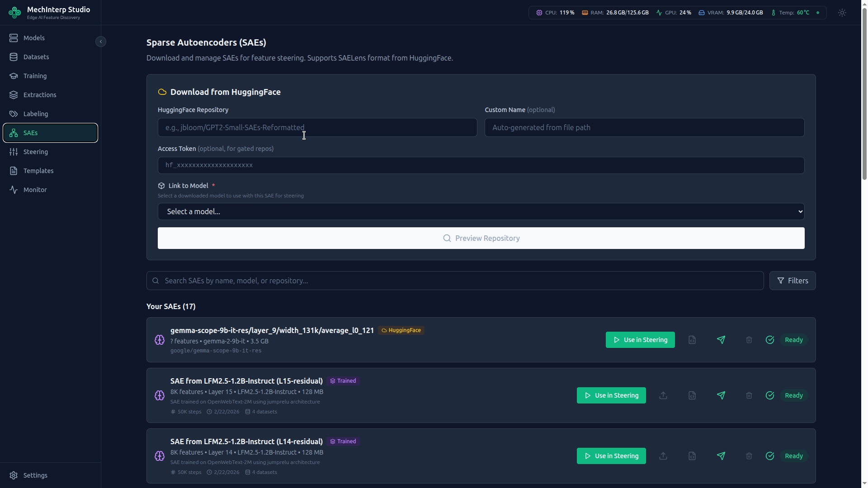Click the Trained badge on L14-residual SAE
The height and width of the screenshot is (488, 868).
click(x=343, y=441)
